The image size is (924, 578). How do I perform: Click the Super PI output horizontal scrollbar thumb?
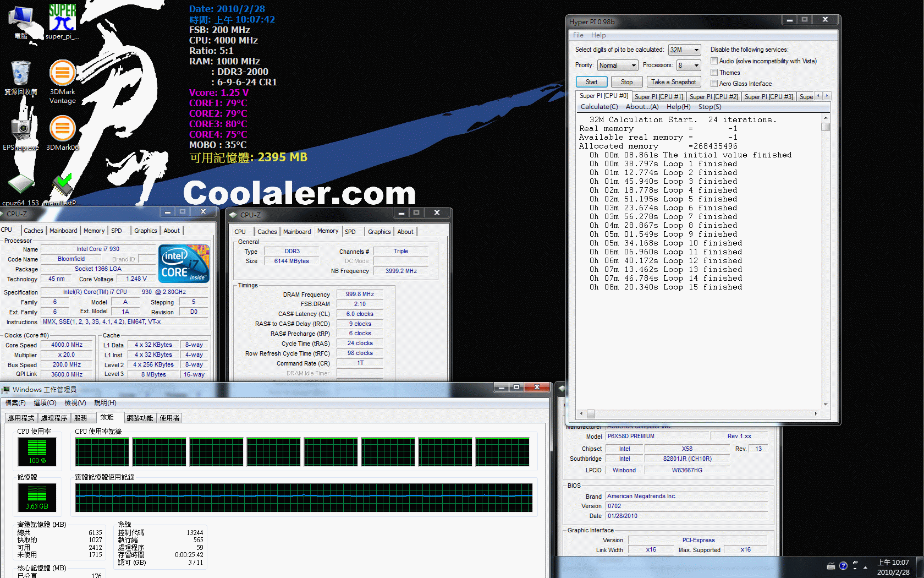(x=591, y=413)
